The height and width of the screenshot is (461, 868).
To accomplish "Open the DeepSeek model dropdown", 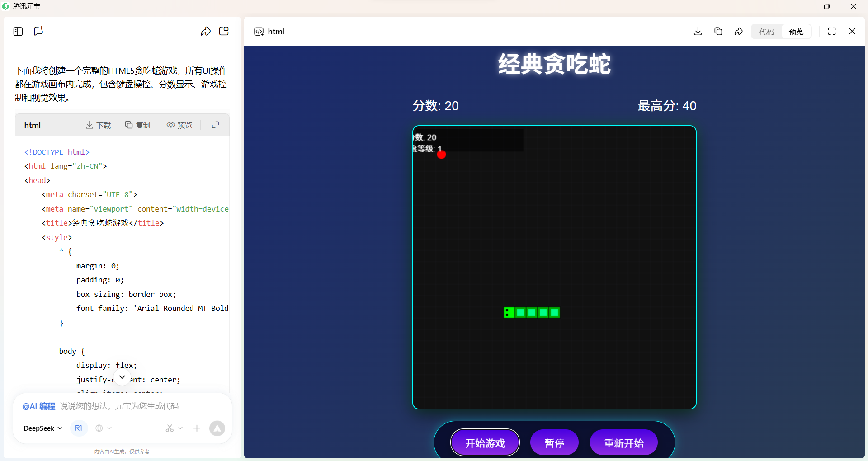I will coord(43,428).
